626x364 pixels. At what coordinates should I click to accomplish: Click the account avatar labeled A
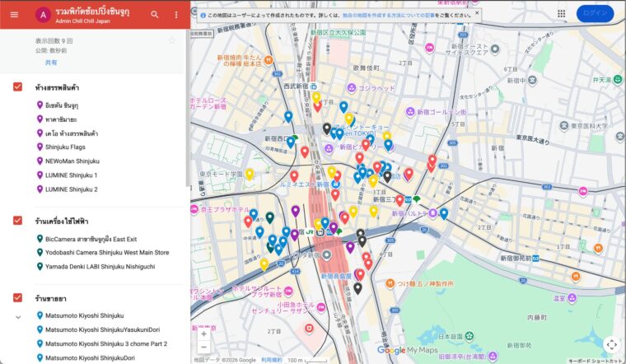(x=43, y=14)
